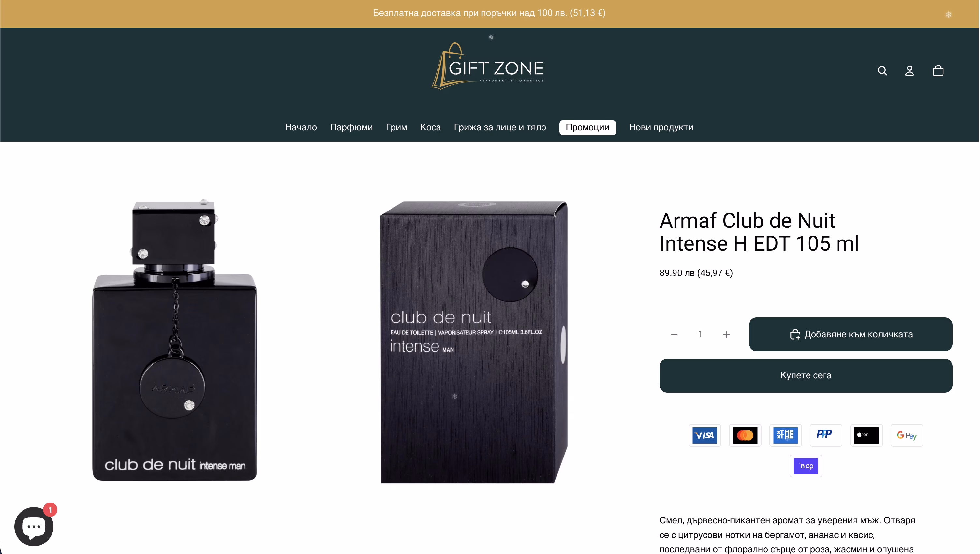980x554 pixels.
Task: Open the chat bubble widget
Action: pyautogui.click(x=34, y=527)
